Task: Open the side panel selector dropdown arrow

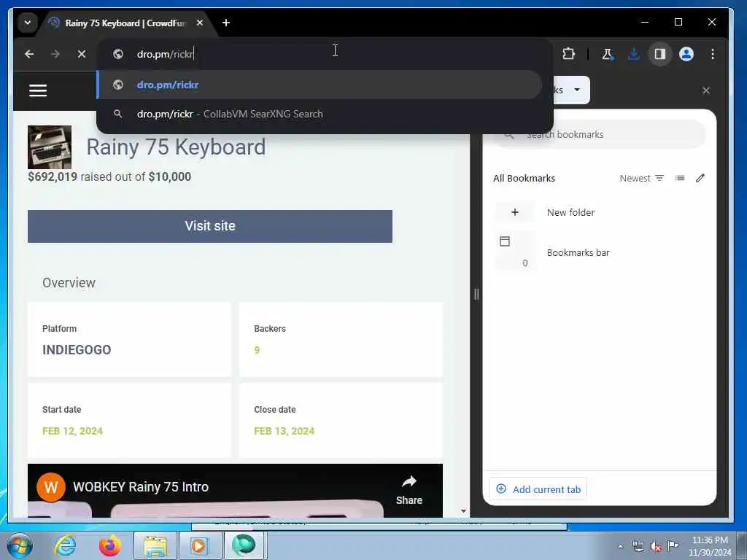Action: click(x=577, y=90)
